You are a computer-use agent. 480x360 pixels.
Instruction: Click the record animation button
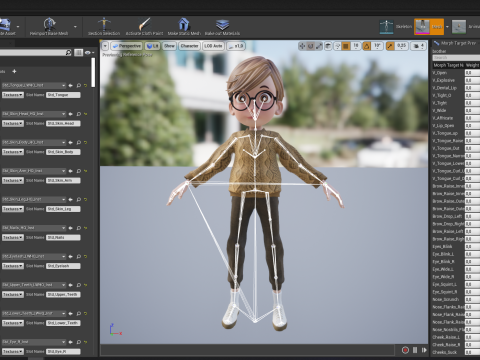[x=405, y=350]
